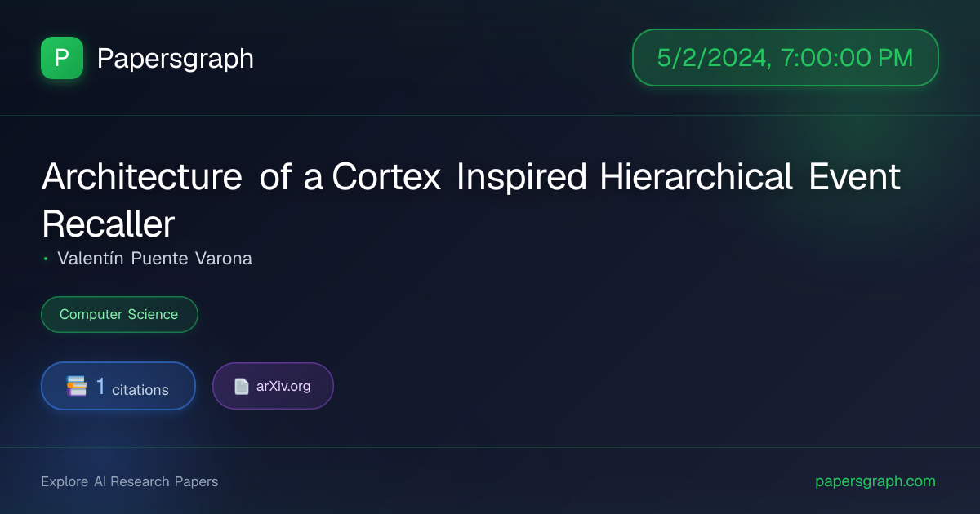The width and height of the screenshot is (980, 514).
Task: Click the word Architecture in paper title
Action: tap(142, 176)
